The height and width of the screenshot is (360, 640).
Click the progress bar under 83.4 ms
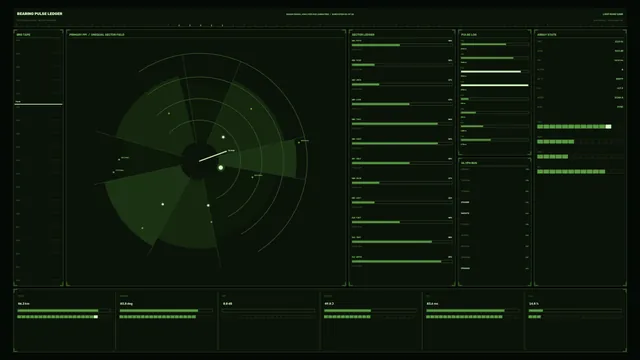473,311
